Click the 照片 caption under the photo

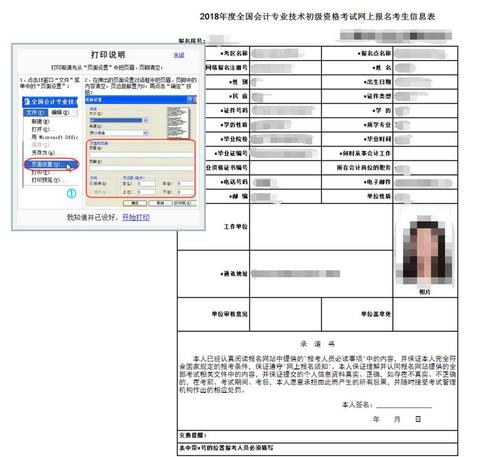[425, 292]
